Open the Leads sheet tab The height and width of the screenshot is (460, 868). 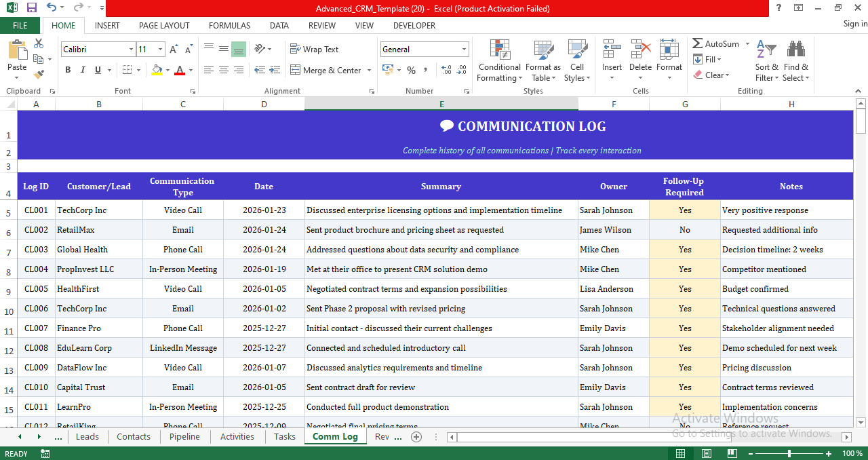[x=87, y=437]
